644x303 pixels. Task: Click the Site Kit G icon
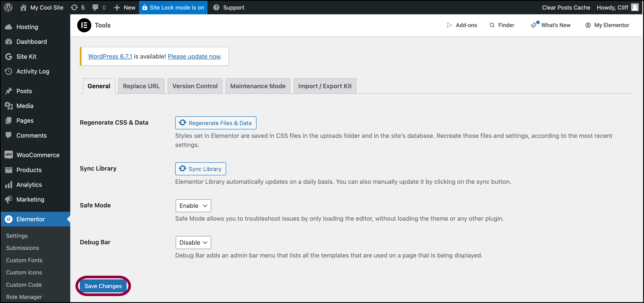(x=9, y=57)
